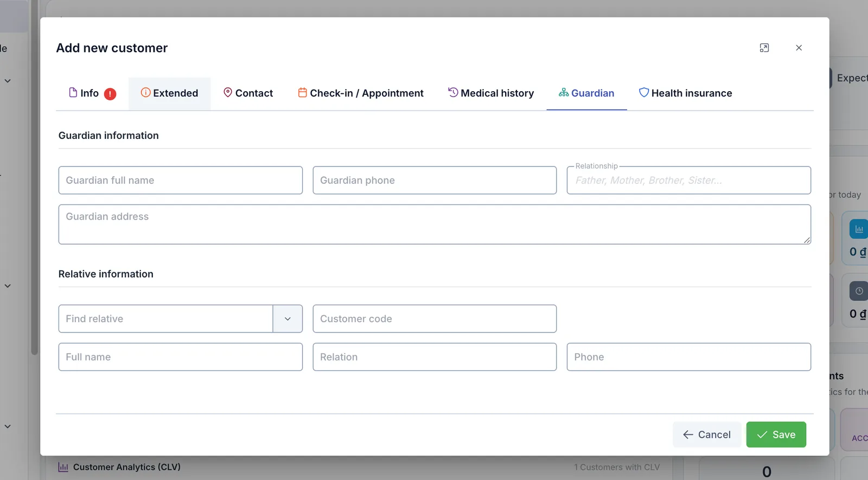Click the clock icon in background dashboard

859,291
